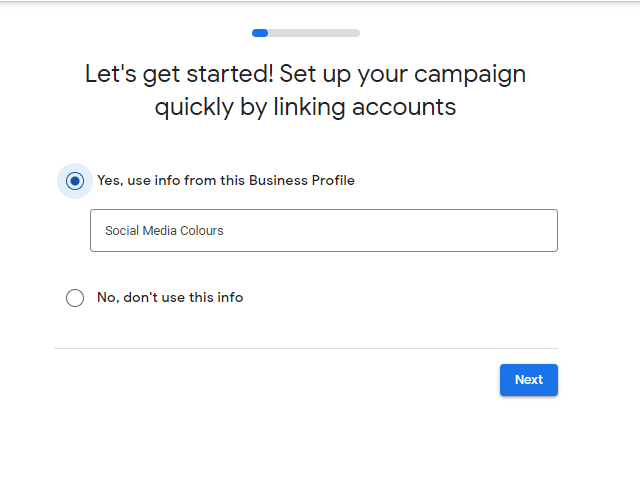This screenshot has width=640, height=481.
Task: Click the blue filled part of progress bar
Action: (260, 33)
